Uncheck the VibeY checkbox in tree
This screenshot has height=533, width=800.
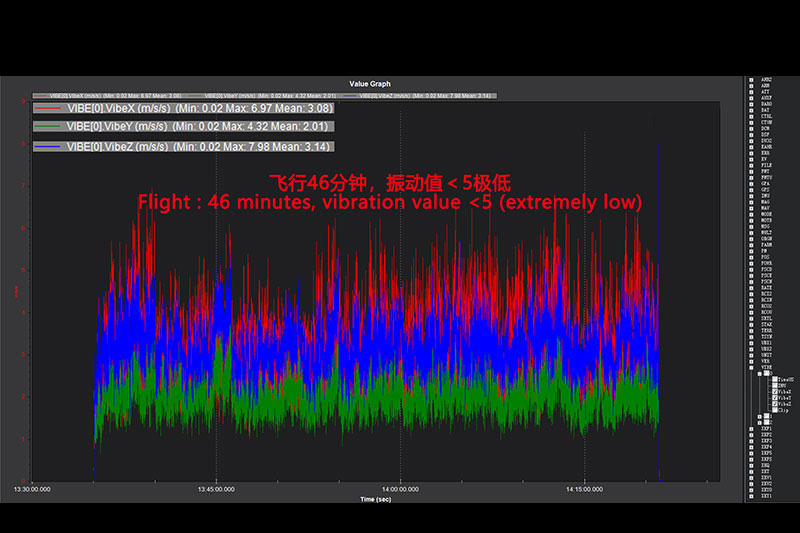774,397
